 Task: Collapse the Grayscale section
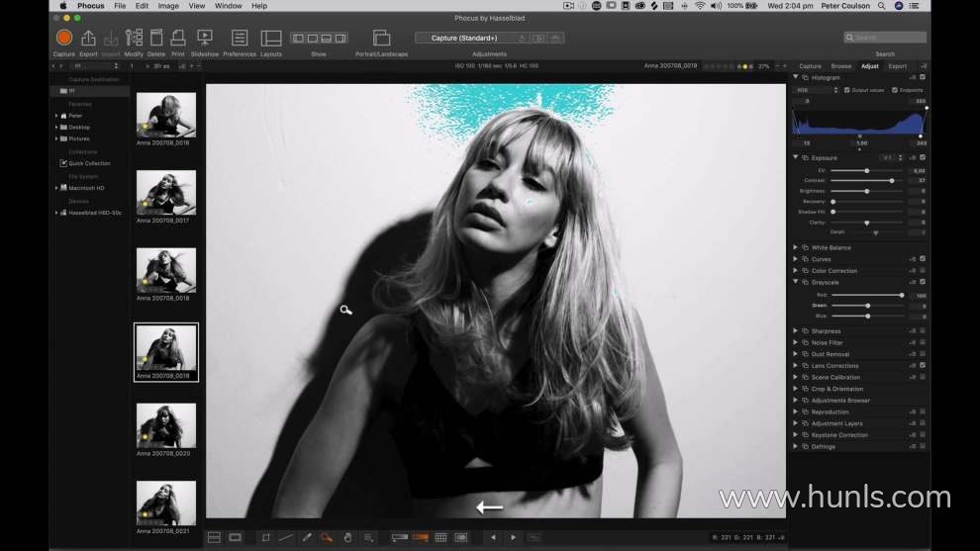pos(795,282)
